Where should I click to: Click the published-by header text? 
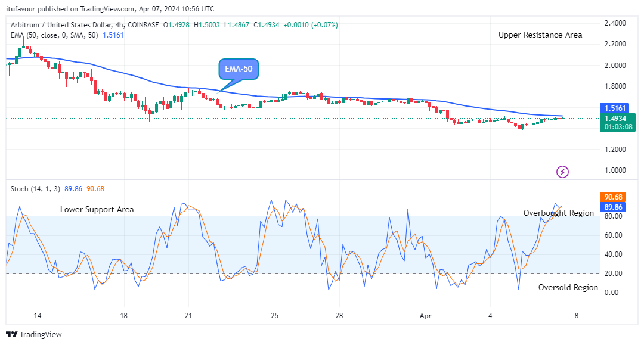(110, 8)
